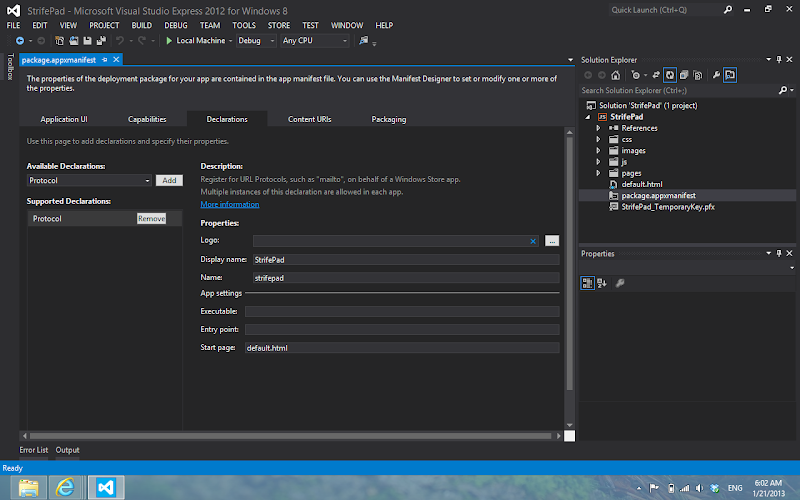Click the Navigate Backward toolbar icon
Viewport: 800px width, 500px height.
point(20,41)
